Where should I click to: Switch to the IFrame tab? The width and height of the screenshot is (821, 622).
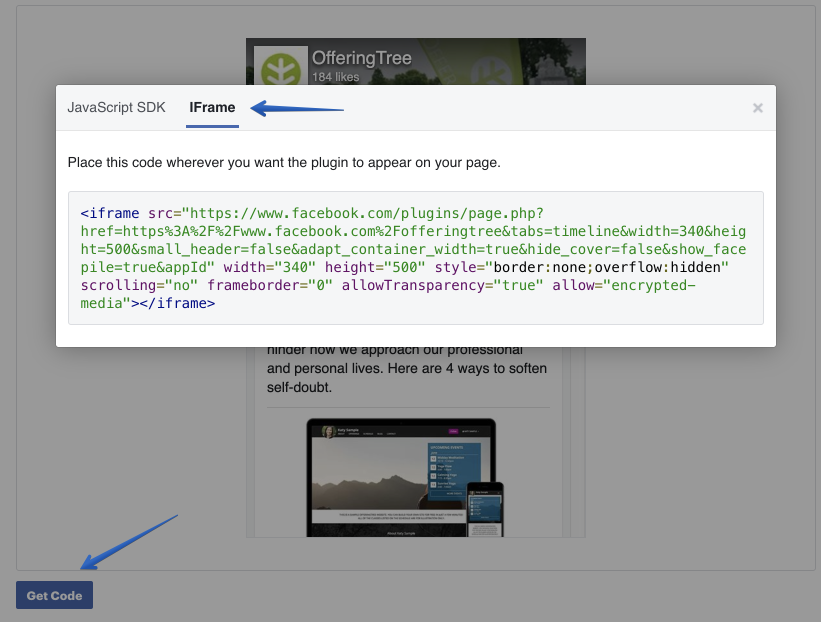[x=212, y=107]
